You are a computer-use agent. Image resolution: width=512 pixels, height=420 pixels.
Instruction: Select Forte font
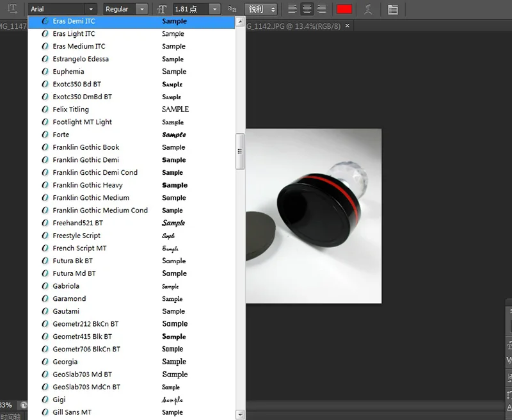pos(131,134)
